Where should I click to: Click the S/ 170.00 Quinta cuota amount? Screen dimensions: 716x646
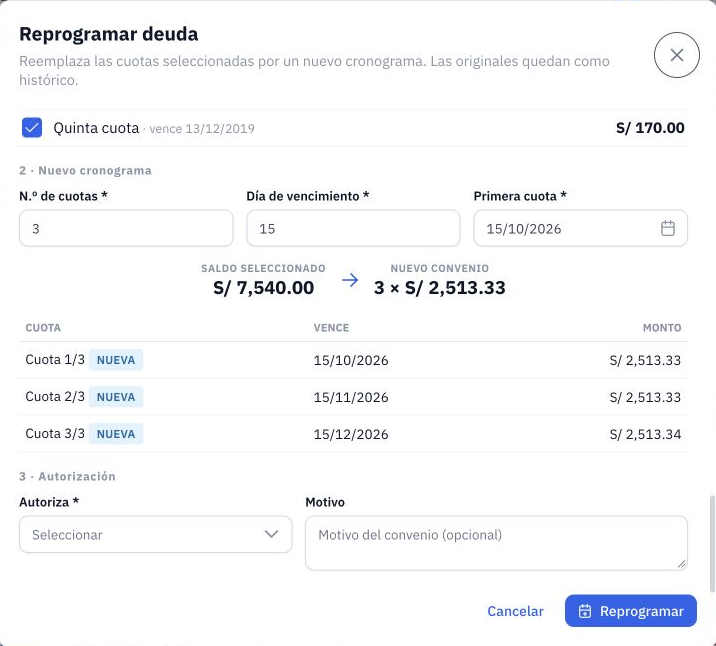[x=650, y=128]
